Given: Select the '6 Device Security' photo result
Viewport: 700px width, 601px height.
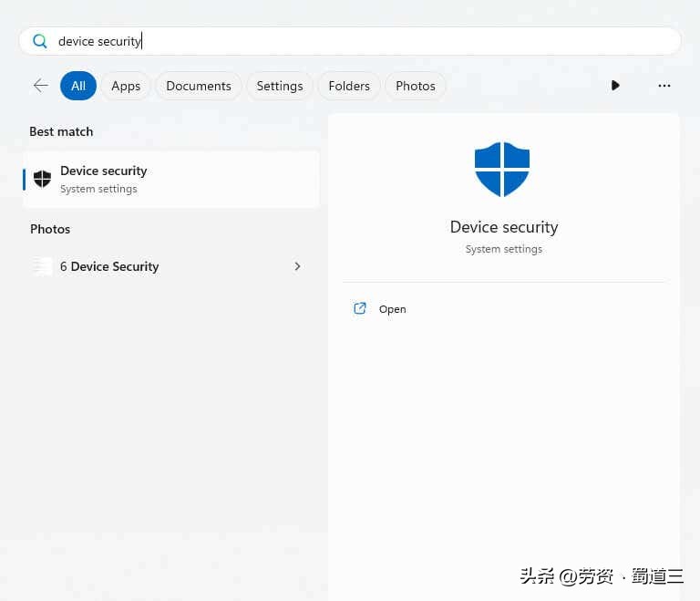Looking at the screenshot, I should click(171, 266).
